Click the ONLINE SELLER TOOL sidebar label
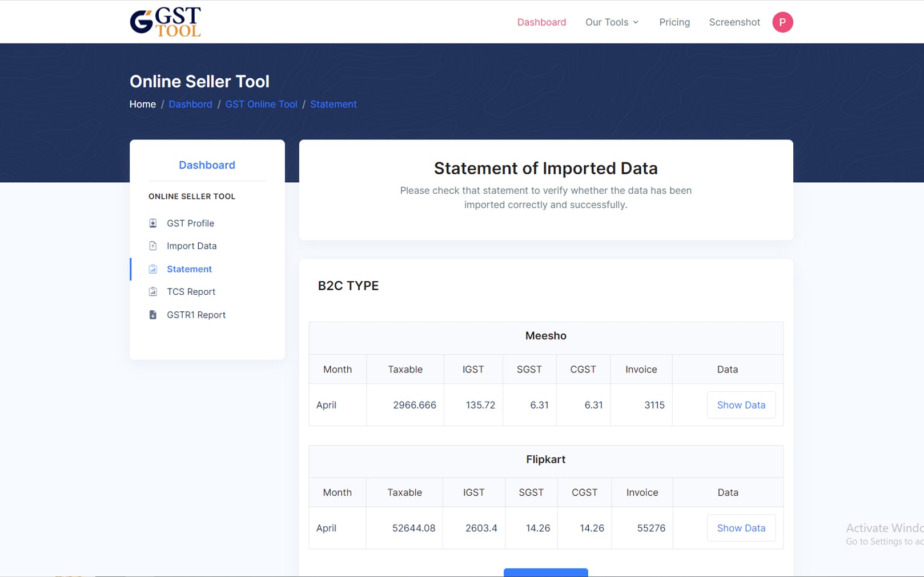The height and width of the screenshot is (577, 924). 192,197
